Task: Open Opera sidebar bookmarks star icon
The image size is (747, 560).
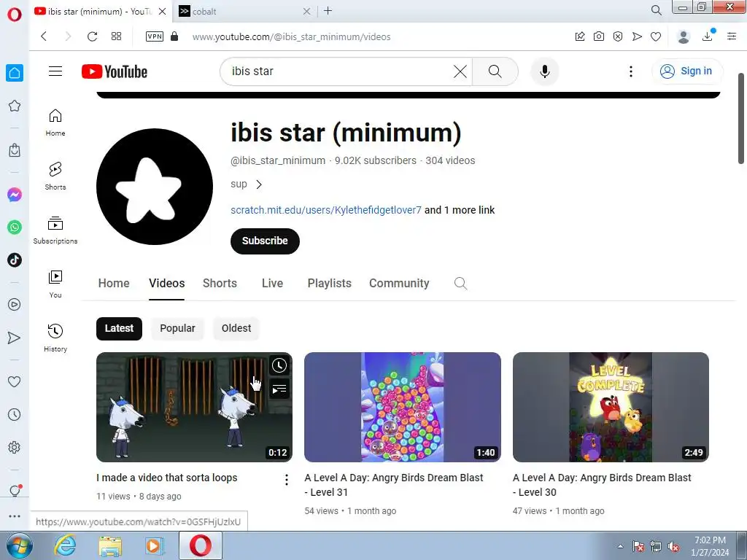Action: coord(15,106)
